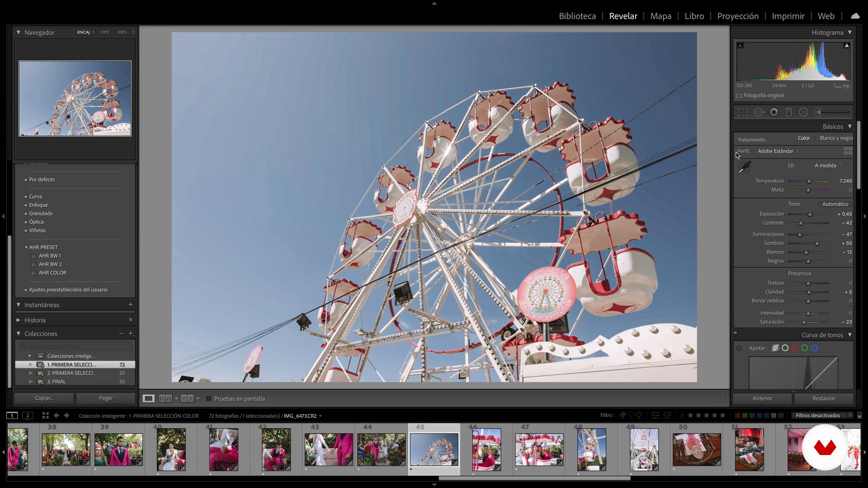
Task: Open the EB A medida dropdown
Action: 828,165
